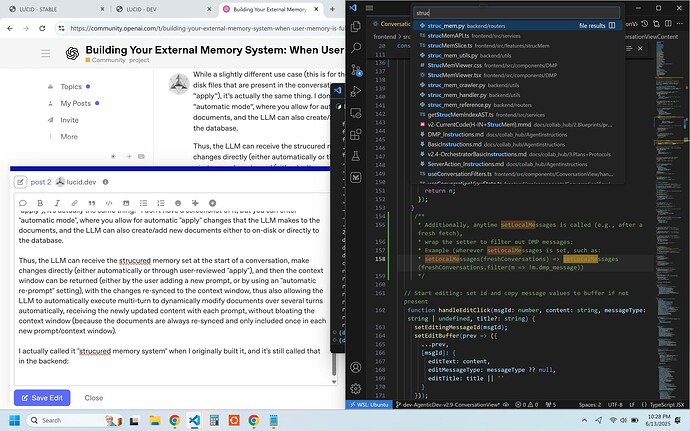
Task: Open the forum sidebar hamburger menu
Action: pyautogui.click(x=46, y=54)
